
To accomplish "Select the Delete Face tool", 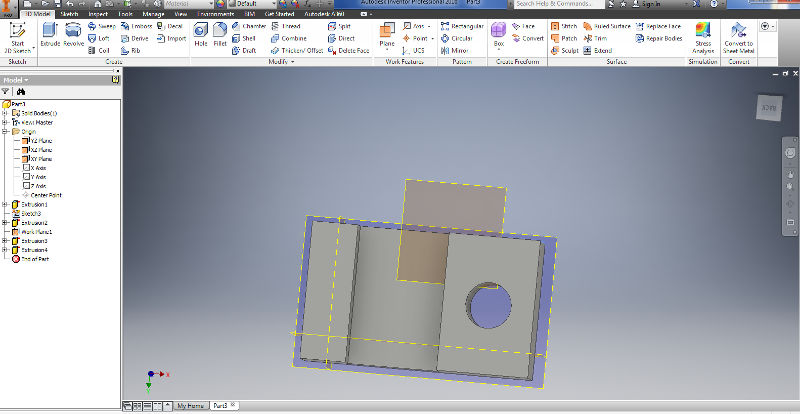I will point(348,51).
